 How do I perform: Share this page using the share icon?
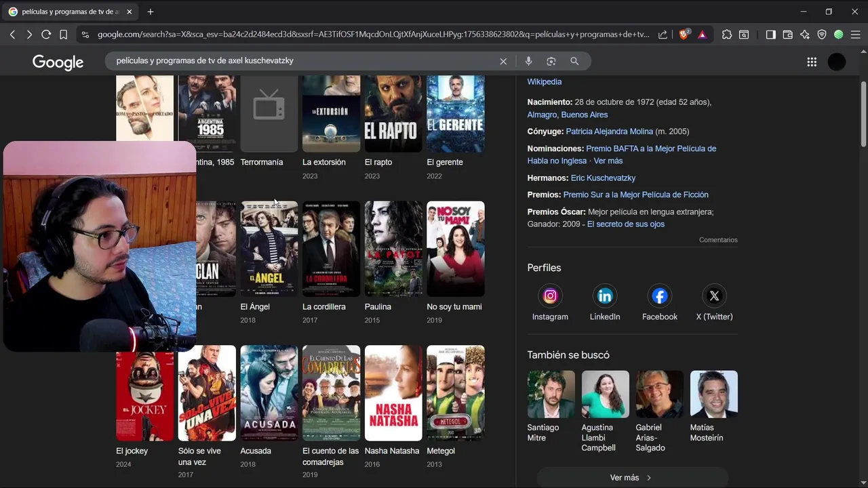tap(663, 35)
